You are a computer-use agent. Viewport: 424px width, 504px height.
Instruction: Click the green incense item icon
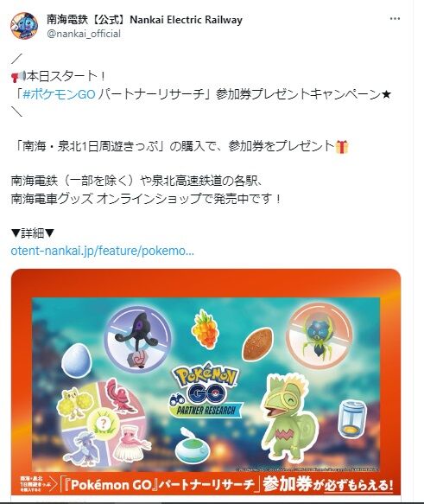click(x=193, y=444)
